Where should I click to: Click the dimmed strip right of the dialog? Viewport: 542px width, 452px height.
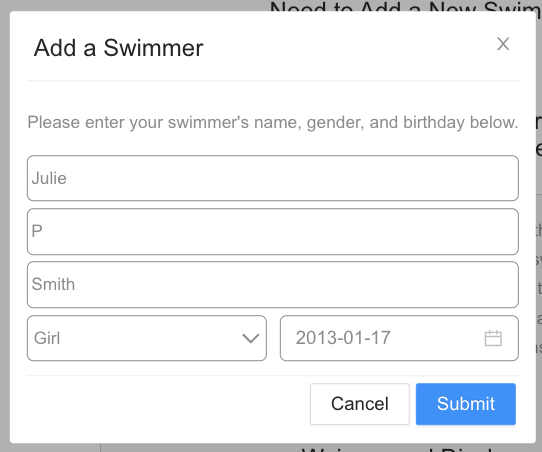(539, 226)
